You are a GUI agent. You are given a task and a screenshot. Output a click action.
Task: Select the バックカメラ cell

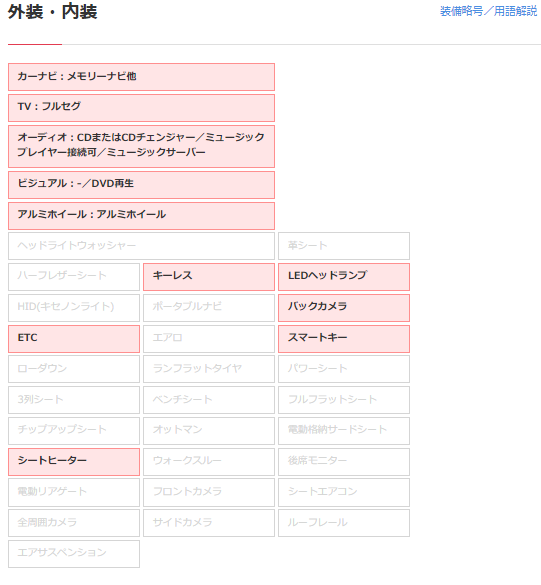[x=344, y=308]
